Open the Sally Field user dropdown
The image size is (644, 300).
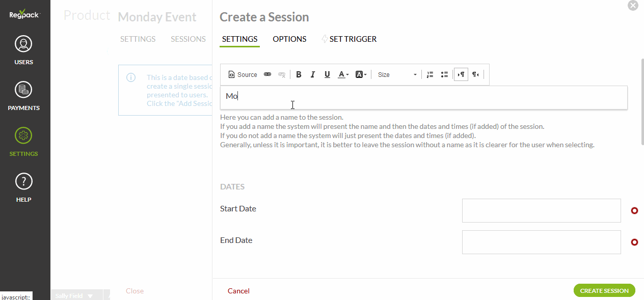pos(74,296)
